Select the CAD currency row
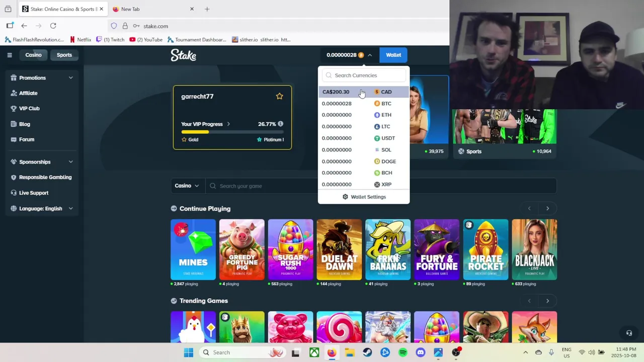This screenshot has width=644, height=362. pyautogui.click(x=364, y=92)
